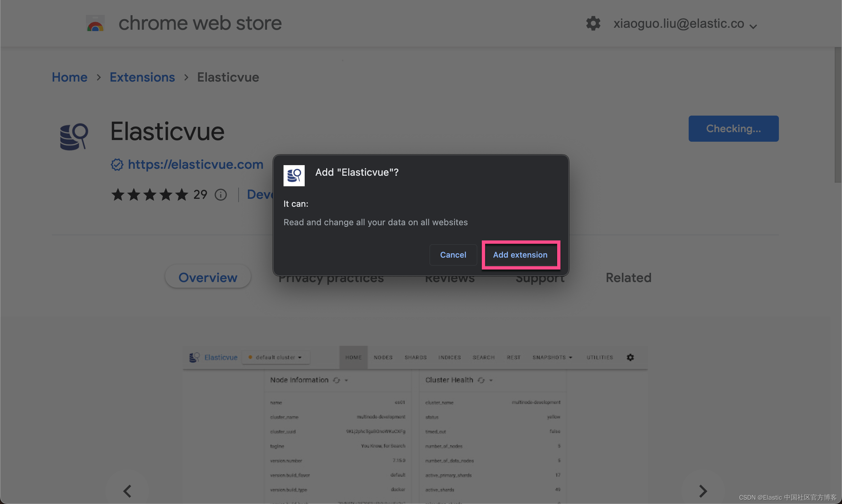Navigate to Extensions breadcrumb link
842x504 pixels.
coord(142,77)
